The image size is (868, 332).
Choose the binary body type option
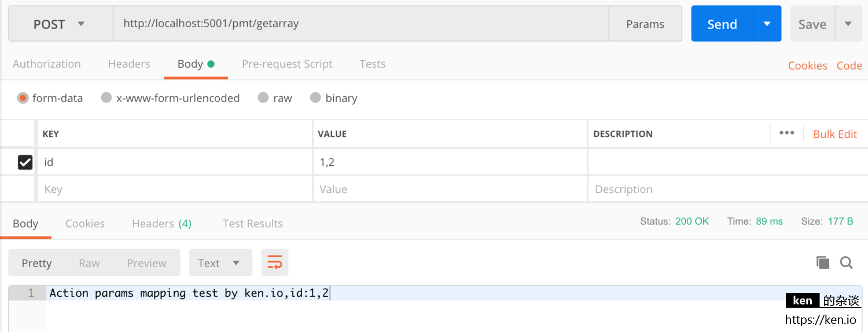point(315,98)
